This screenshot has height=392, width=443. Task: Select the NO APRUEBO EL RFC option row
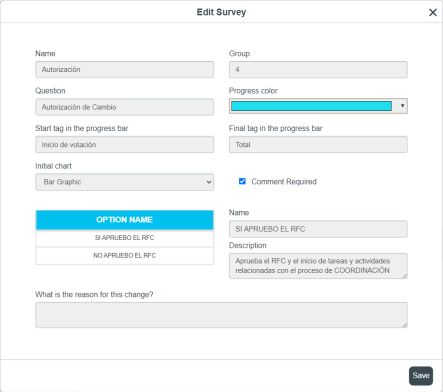pos(124,256)
